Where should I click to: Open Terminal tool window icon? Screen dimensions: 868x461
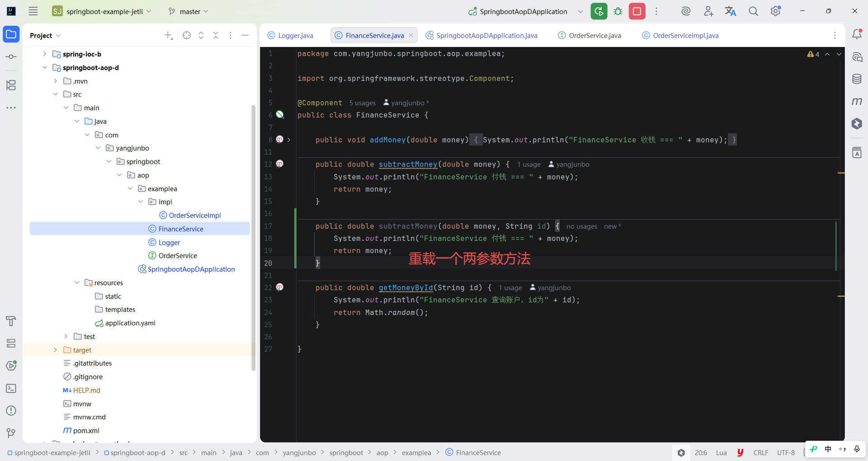(11, 388)
